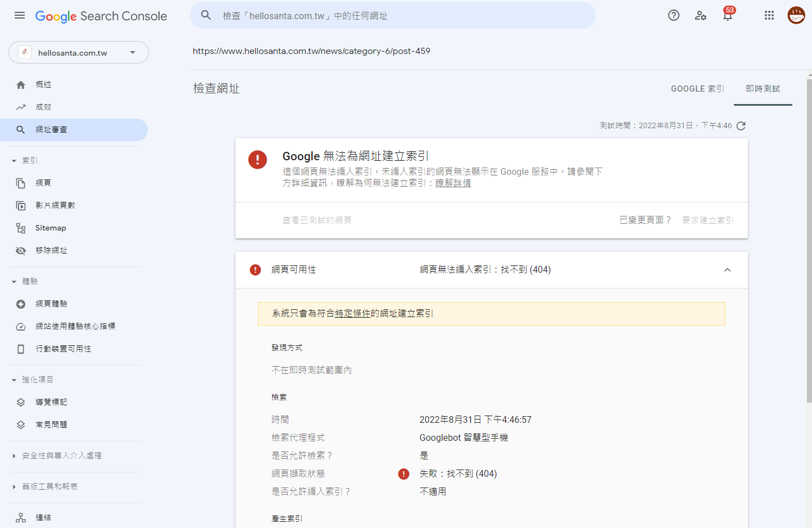Open 移除網址 in the sidebar

[x=74, y=251]
